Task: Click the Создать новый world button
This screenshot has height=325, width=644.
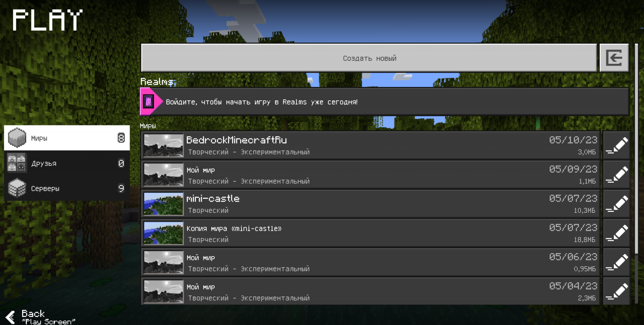Action: pyautogui.click(x=369, y=58)
